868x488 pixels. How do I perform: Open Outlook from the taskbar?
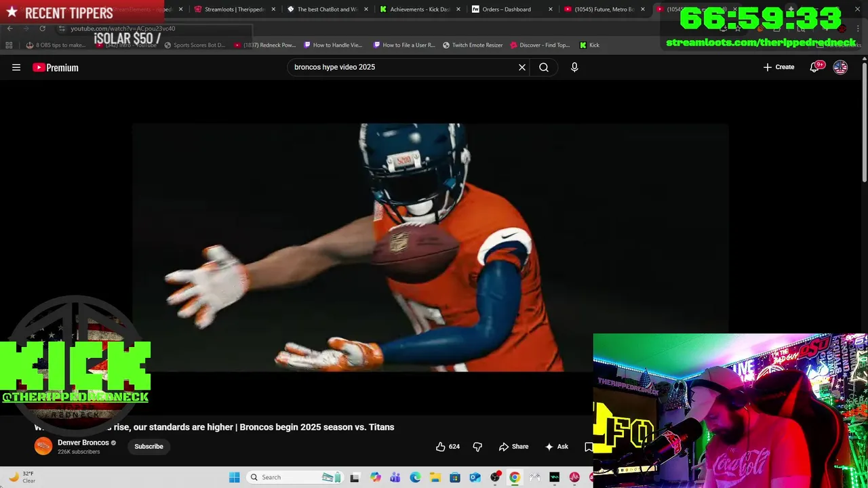[x=475, y=477]
